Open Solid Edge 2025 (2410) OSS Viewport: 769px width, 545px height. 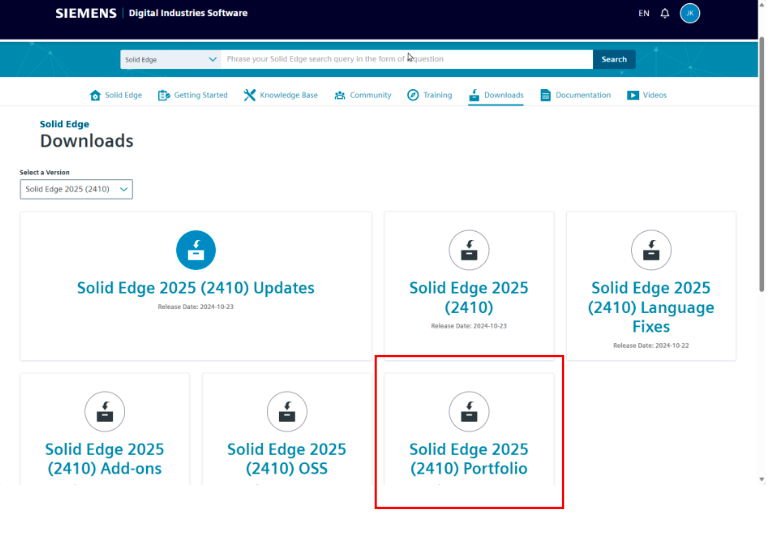point(287,459)
